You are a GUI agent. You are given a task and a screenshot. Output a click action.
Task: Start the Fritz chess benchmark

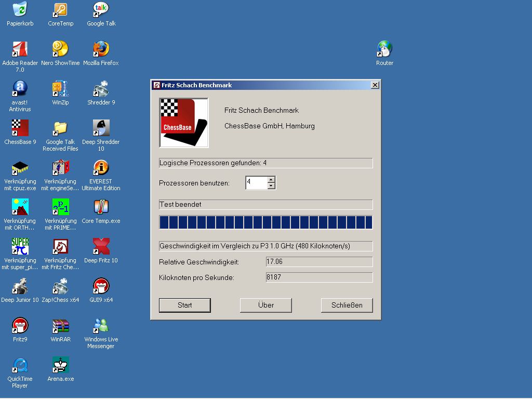click(x=185, y=305)
